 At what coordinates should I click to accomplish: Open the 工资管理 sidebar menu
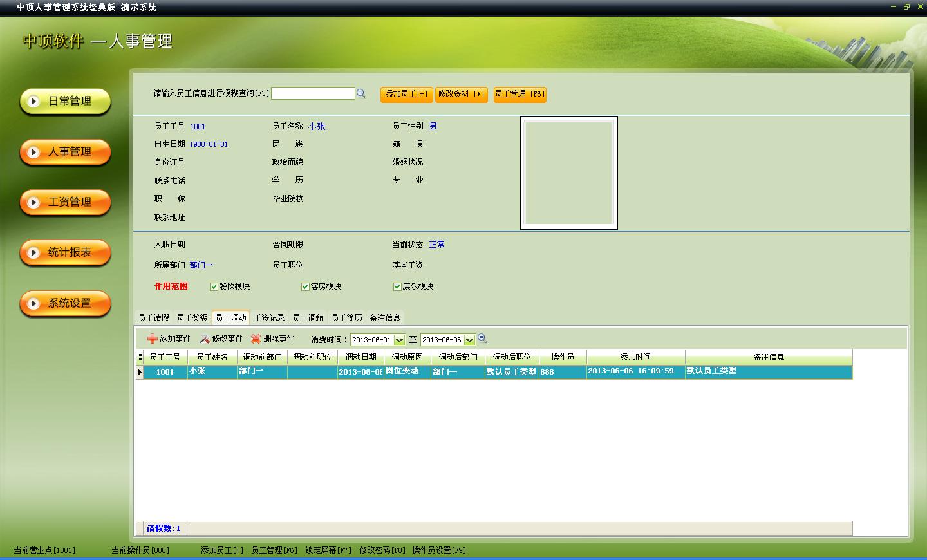pos(66,203)
